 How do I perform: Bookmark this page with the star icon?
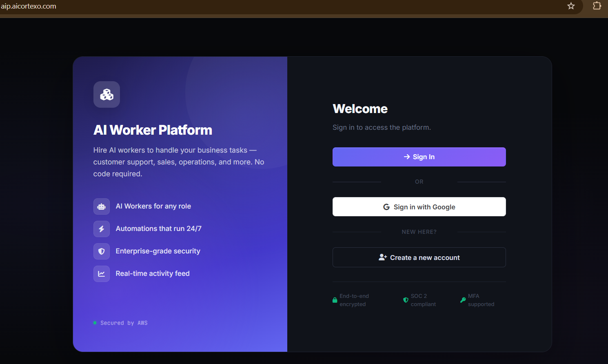click(x=571, y=6)
